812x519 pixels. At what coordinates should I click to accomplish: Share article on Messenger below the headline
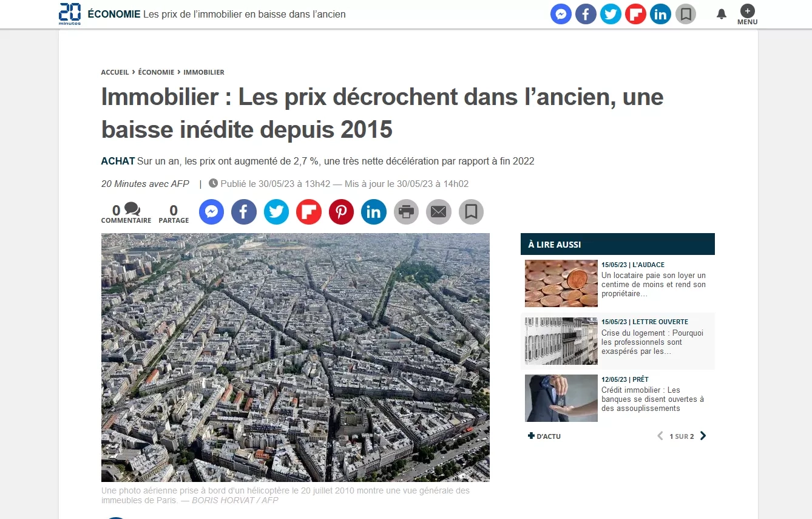tap(211, 212)
